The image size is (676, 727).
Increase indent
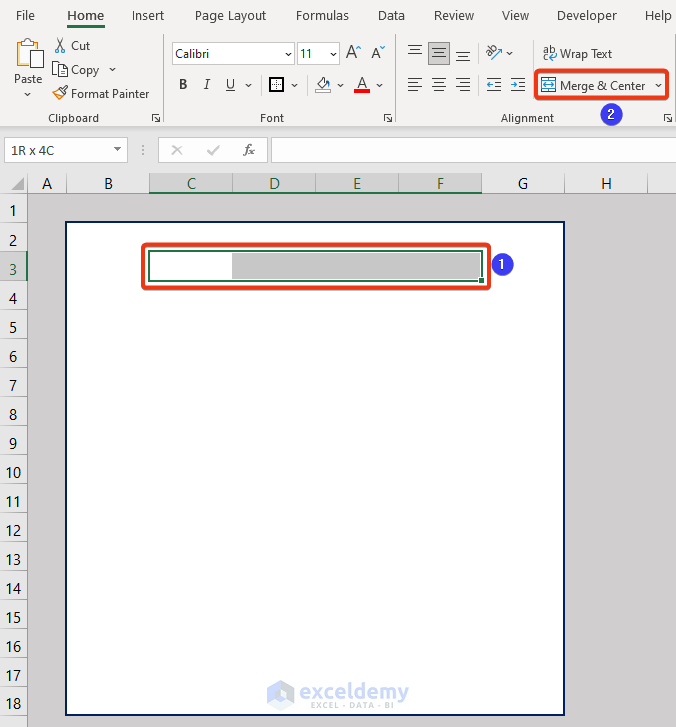[518, 85]
